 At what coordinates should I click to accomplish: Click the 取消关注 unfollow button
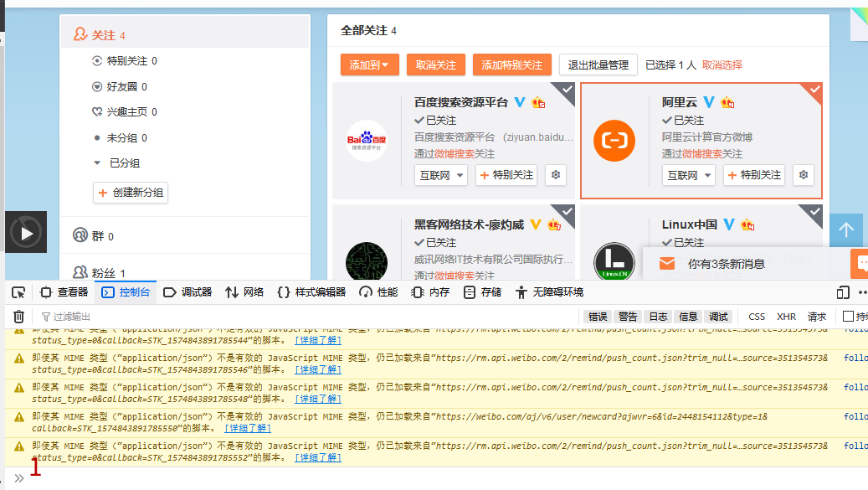coord(435,64)
